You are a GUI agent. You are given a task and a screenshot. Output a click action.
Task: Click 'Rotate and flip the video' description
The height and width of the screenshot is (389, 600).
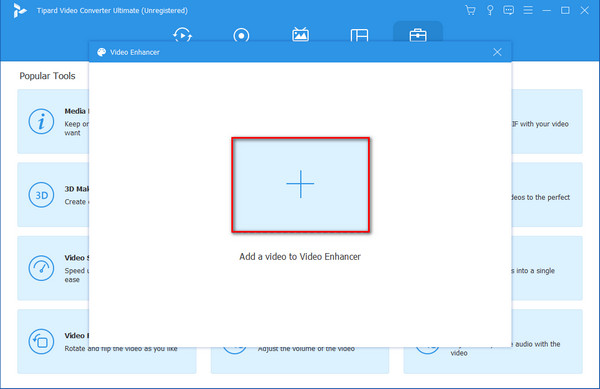(121, 348)
